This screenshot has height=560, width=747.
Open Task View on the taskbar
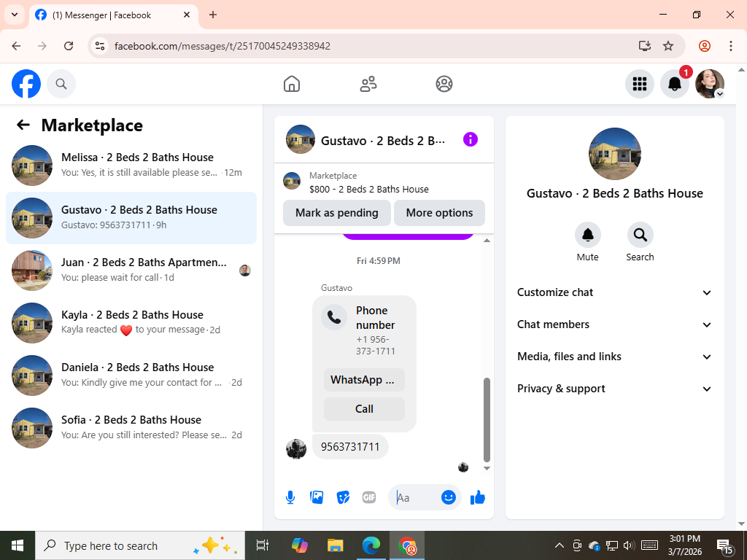(263, 545)
